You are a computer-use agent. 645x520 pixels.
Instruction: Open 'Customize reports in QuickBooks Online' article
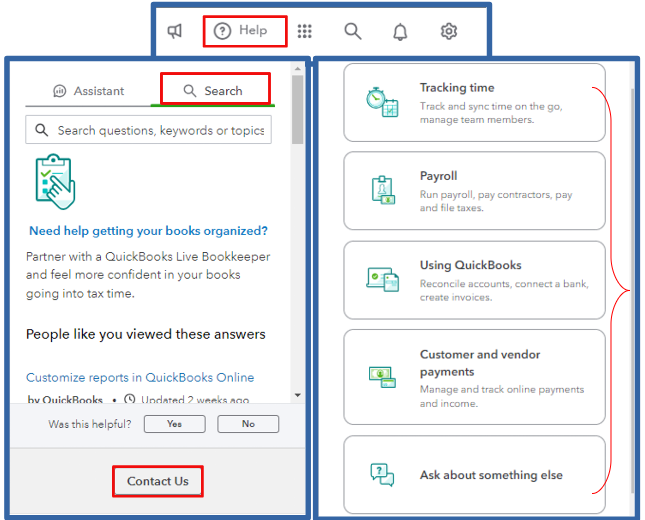pyautogui.click(x=140, y=377)
